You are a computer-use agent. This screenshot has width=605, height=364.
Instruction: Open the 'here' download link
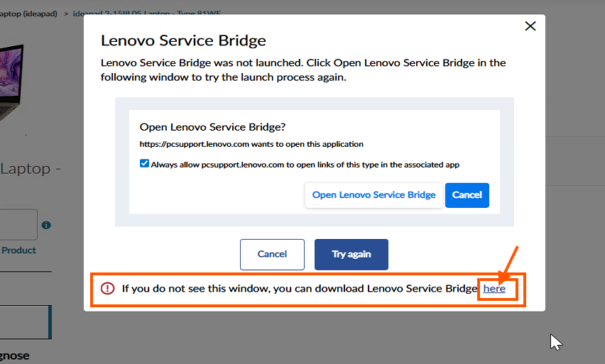(494, 289)
